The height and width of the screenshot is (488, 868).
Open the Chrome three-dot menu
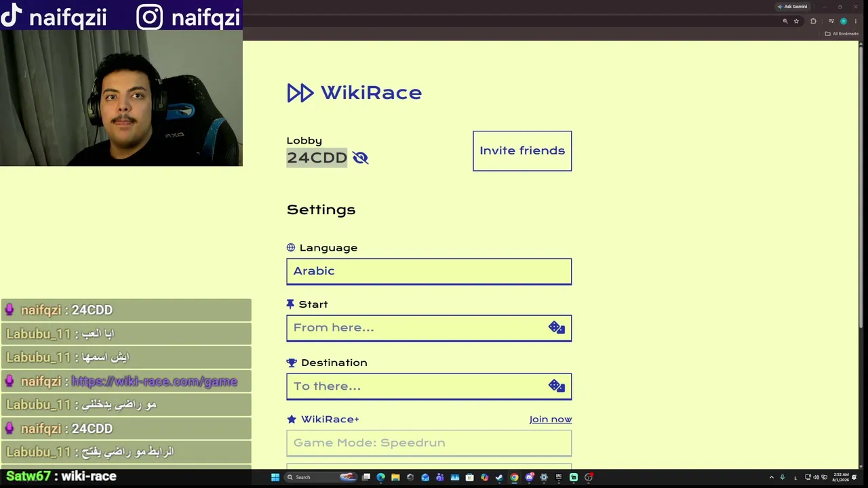pyautogui.click(x=855, y=21)
